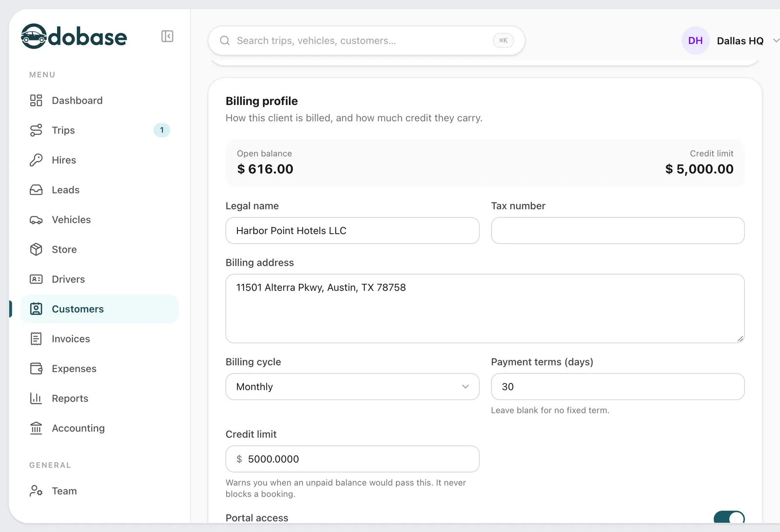Click the Invoices receipt icon
Screen dimensions: 780x532
36,339
